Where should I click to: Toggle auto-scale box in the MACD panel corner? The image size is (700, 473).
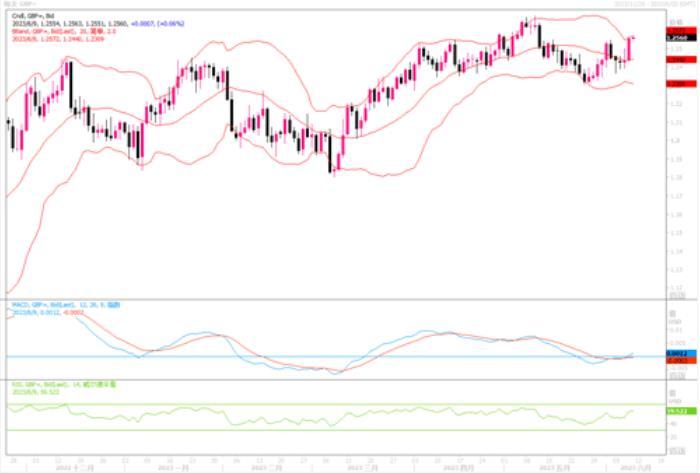(677, 375)
